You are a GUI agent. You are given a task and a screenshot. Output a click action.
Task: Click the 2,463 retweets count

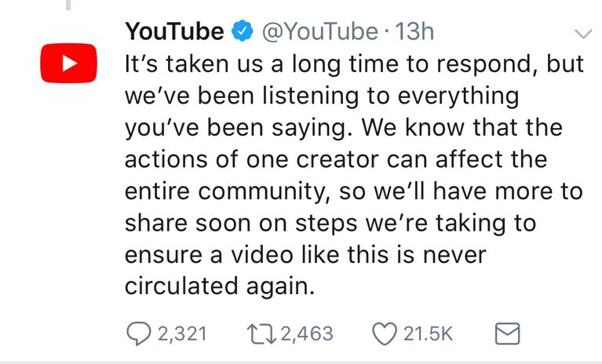pyautogui.click(x=307, y=333)
